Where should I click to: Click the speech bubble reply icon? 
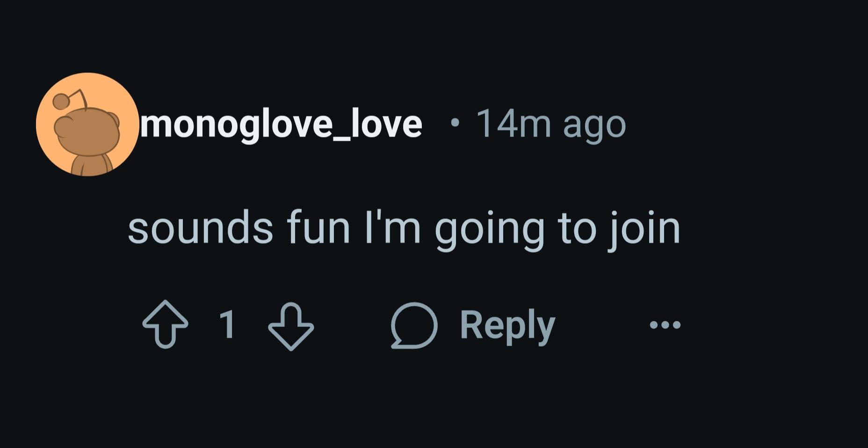(414, 325)
